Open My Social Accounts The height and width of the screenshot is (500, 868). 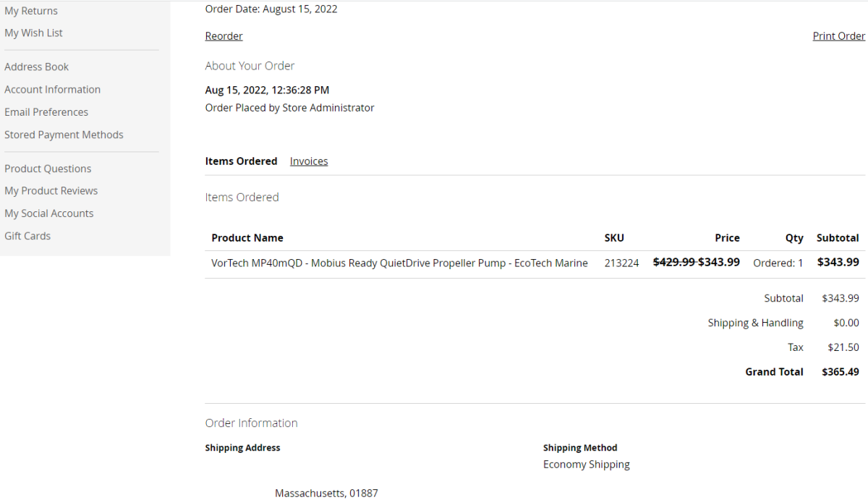(x=49, y=213)
